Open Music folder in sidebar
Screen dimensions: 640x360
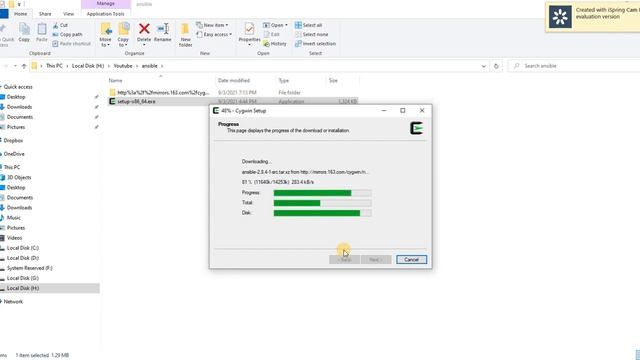(13, 218)
